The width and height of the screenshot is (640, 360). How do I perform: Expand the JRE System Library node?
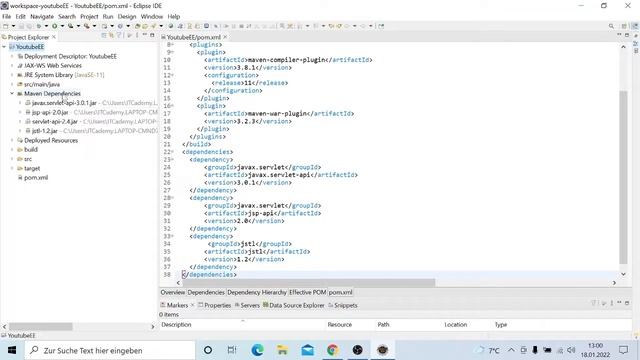click(x=12, y=75)
